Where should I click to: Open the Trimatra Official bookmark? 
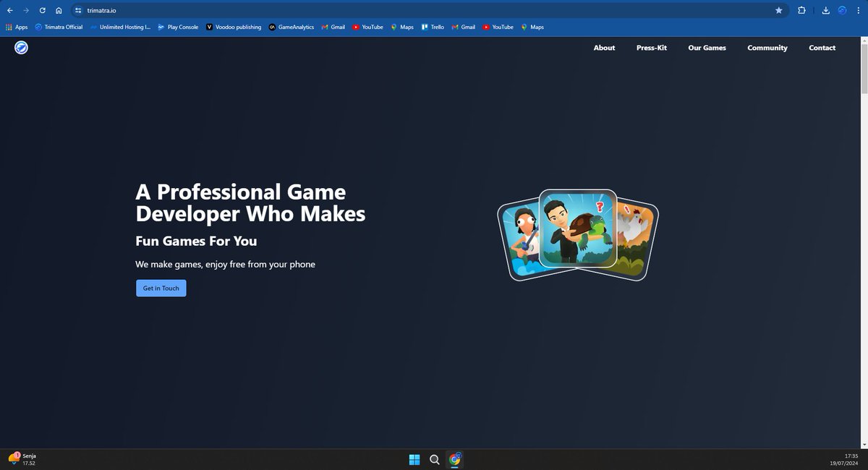coord(59,27)
